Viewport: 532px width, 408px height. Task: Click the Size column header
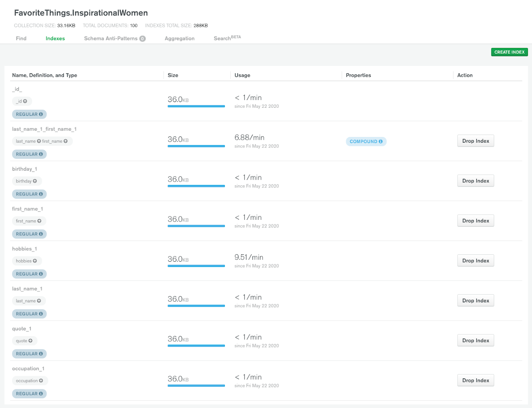coord(173,75)
